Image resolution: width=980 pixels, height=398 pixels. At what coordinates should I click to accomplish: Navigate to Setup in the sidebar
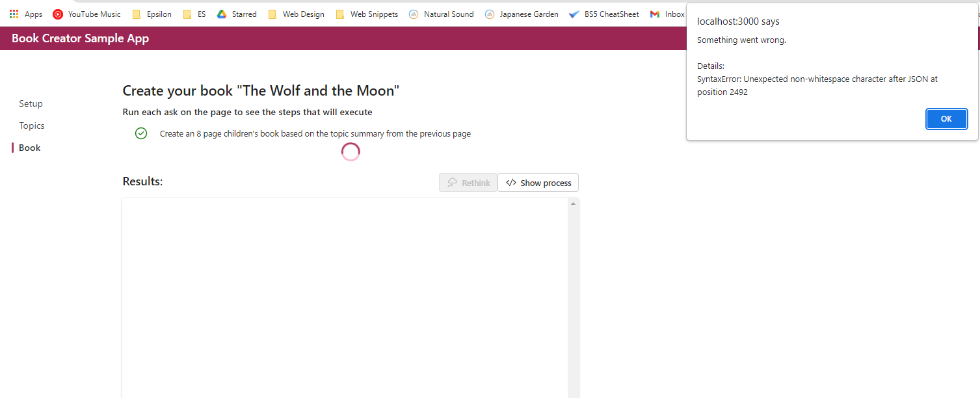pos(31,103)
